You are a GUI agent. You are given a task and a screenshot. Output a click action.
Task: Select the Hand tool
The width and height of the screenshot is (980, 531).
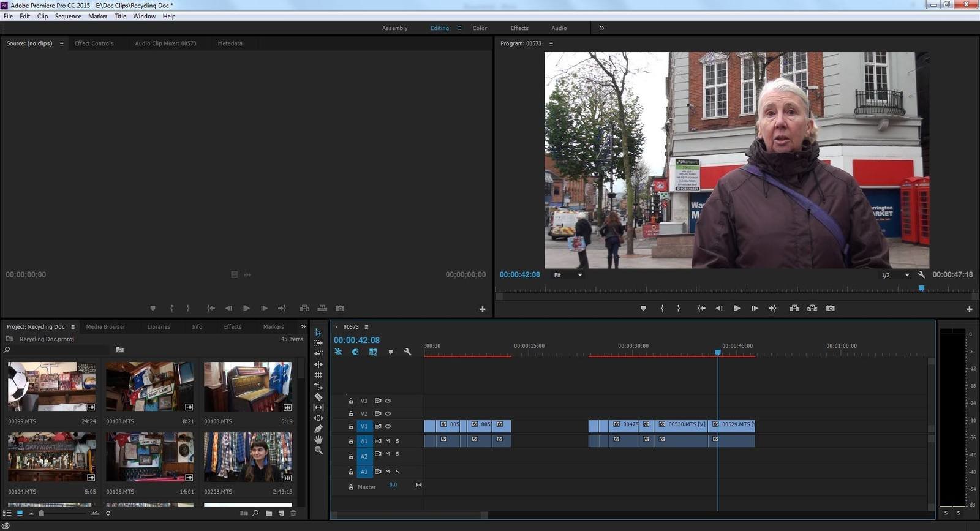point(318,440)
